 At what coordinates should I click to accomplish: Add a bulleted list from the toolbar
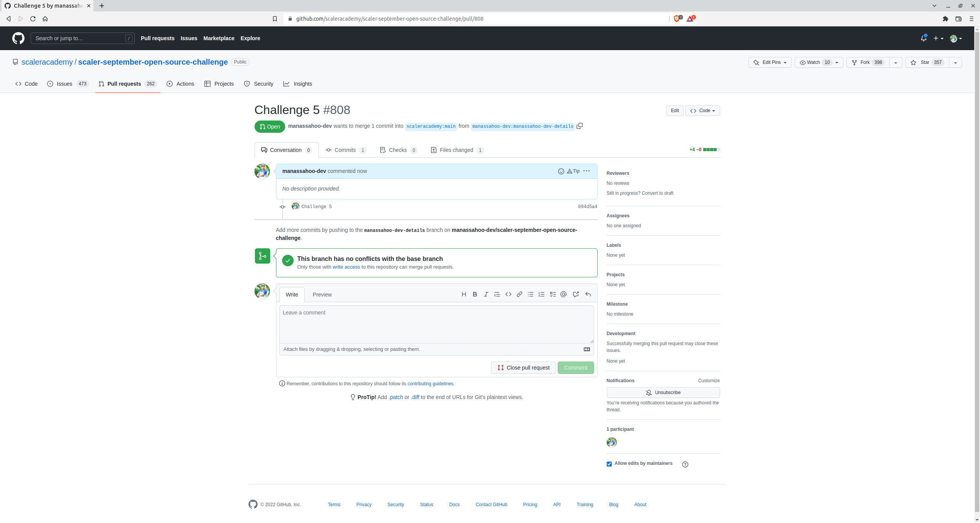[x=530, y=294]
